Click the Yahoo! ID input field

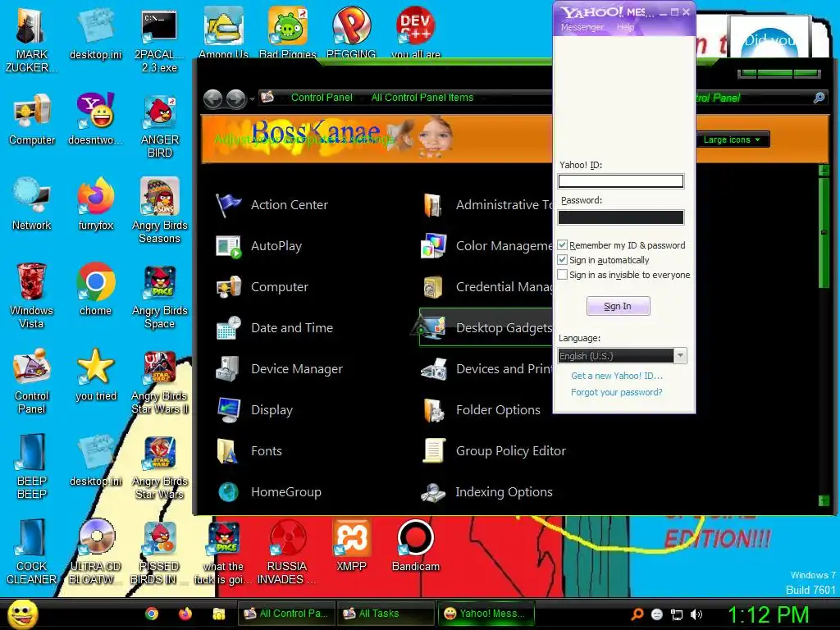[x=621, y=181]
